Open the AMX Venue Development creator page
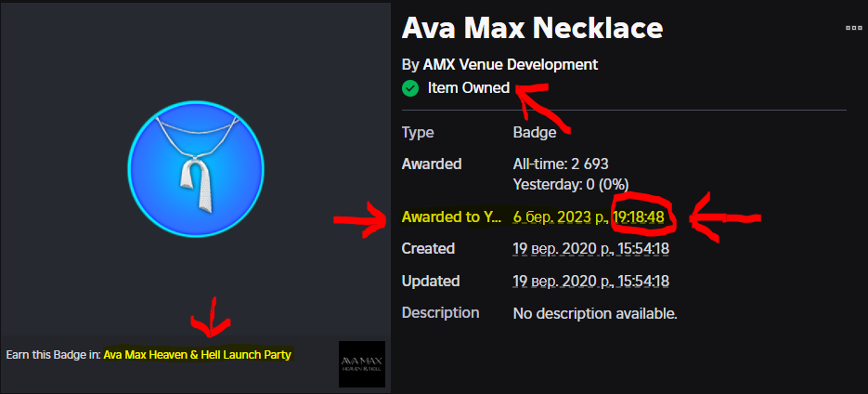This screenshot has height=394, width=868. coord(510,64)
